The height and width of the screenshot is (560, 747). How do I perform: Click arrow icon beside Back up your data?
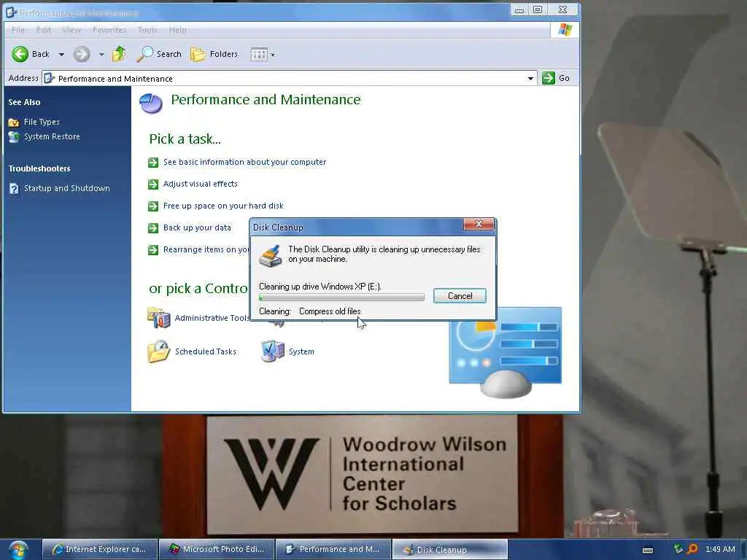153,228
